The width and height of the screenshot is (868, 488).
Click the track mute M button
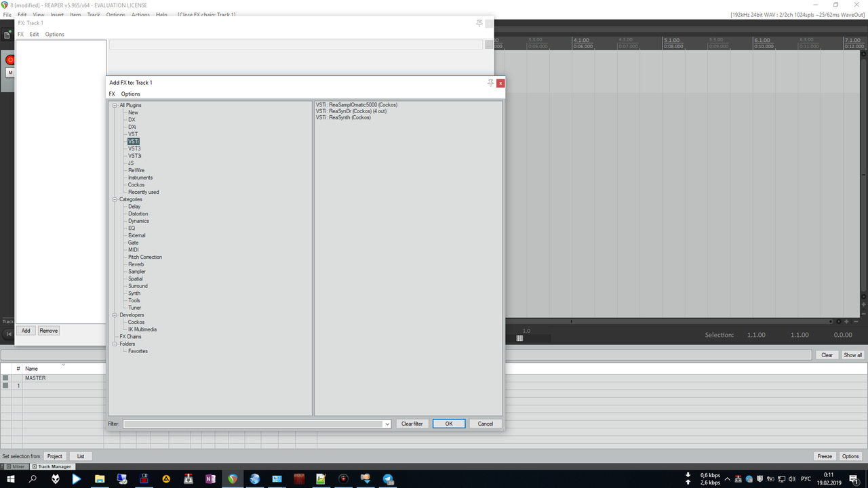(10, 73)
